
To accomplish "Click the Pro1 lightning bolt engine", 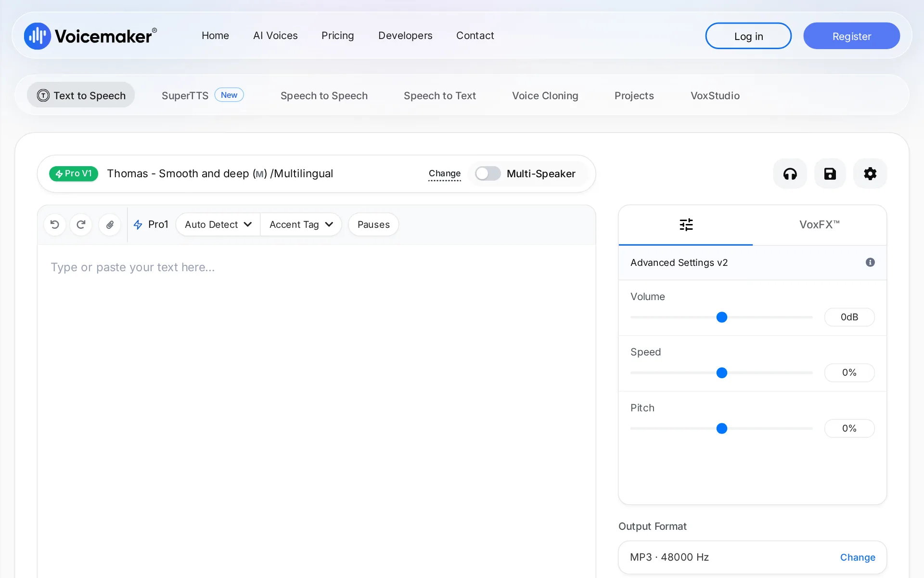I will (151, 224).
